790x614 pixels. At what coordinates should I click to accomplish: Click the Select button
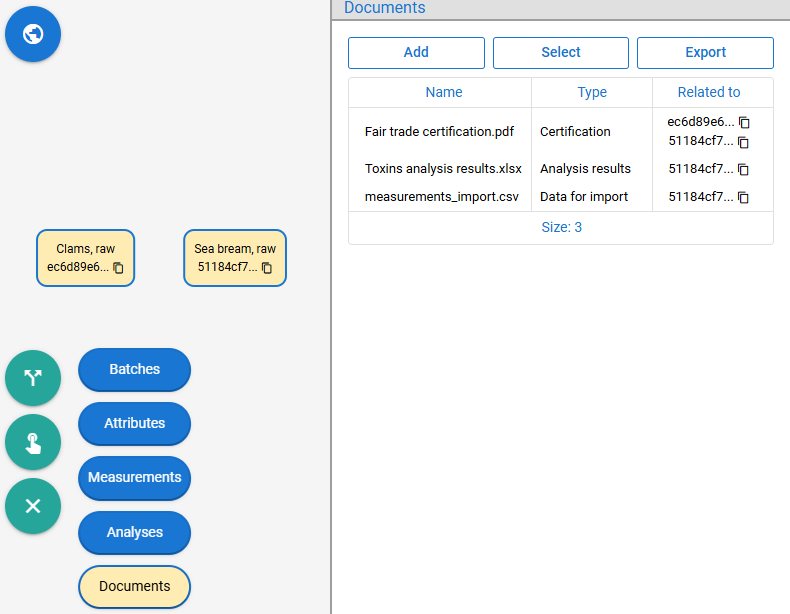coord(561,52)
